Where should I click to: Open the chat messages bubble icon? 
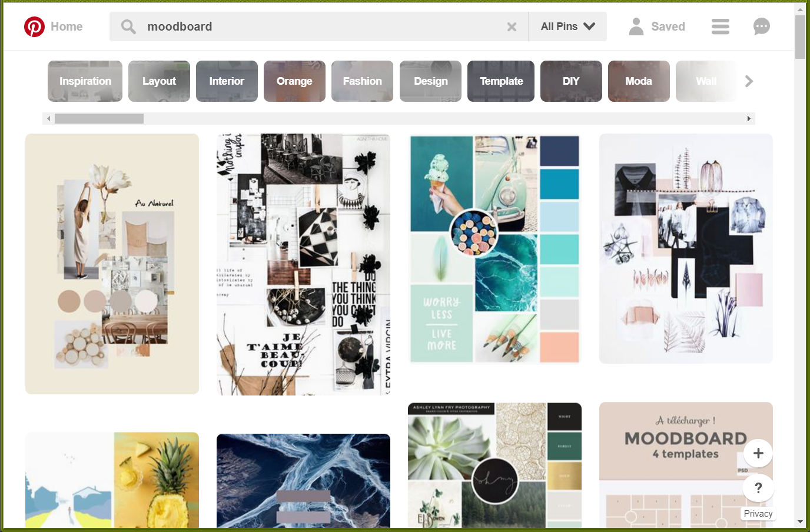click(762, 26)
